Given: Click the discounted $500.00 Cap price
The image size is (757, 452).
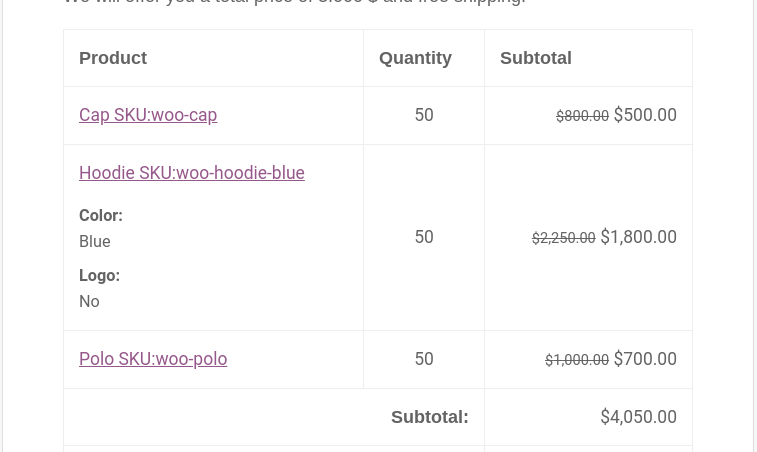Looking at the screenshot, I should click(x=645, y=115).
